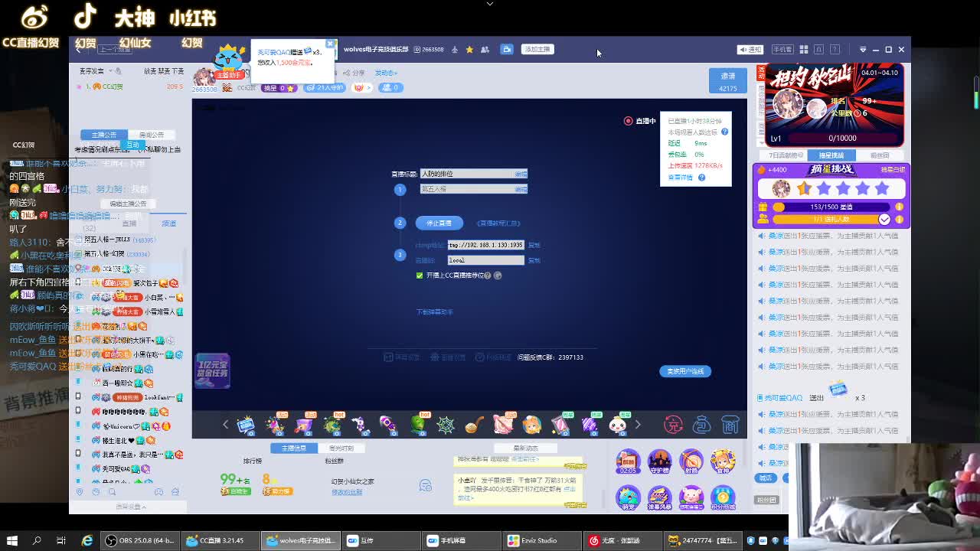The height and width of the screenshot is (551, 980).
Task: Open the 守护榜 activity icon
Action: tap(659, 462)
